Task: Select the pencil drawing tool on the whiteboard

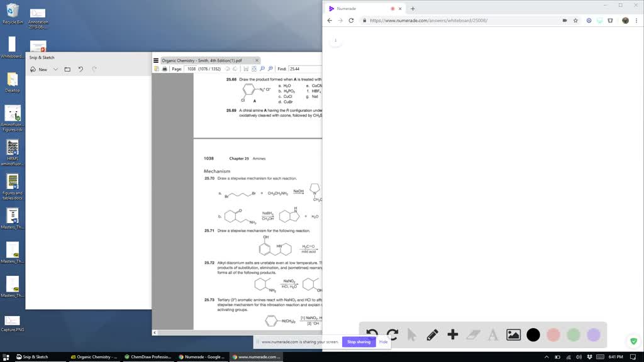Action: coord(432,335)
